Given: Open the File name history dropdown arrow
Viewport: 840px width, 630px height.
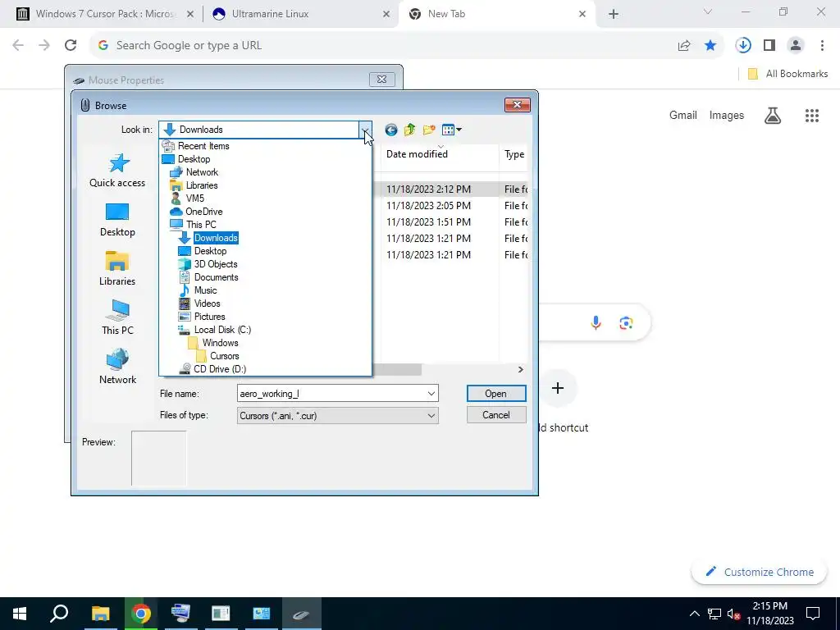Looking at the screenshot, I should coord(431,394).
